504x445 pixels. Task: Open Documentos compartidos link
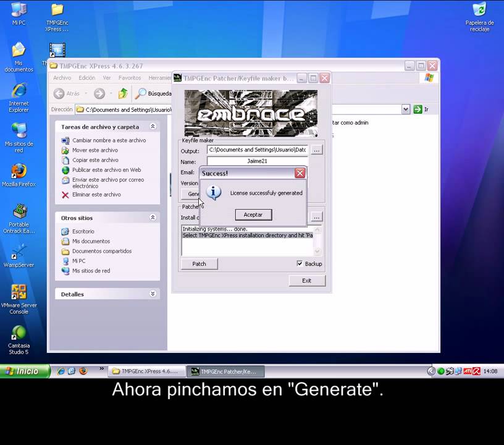[x=102, y=251]
